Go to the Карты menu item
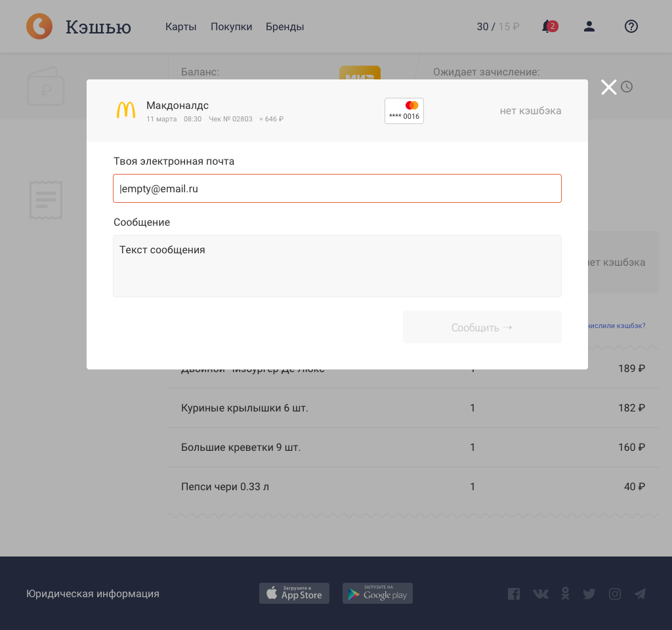 coord(181,26)
